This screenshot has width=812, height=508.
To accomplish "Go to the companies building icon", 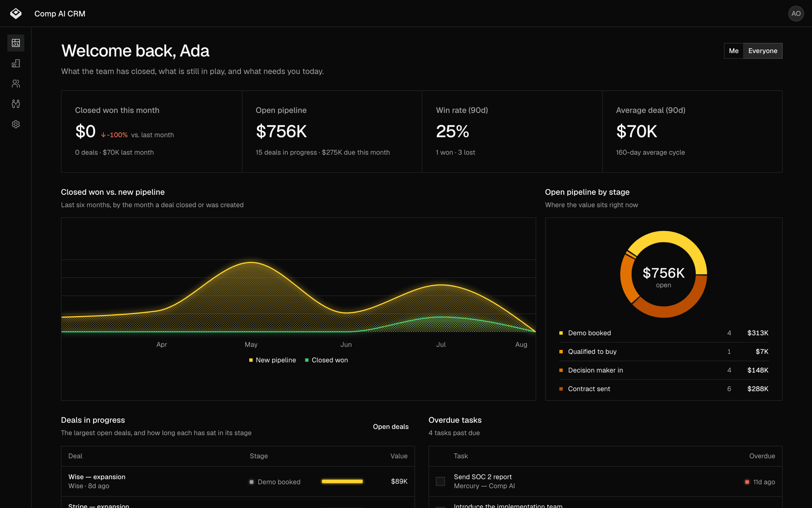I will (x=16, y=63).
